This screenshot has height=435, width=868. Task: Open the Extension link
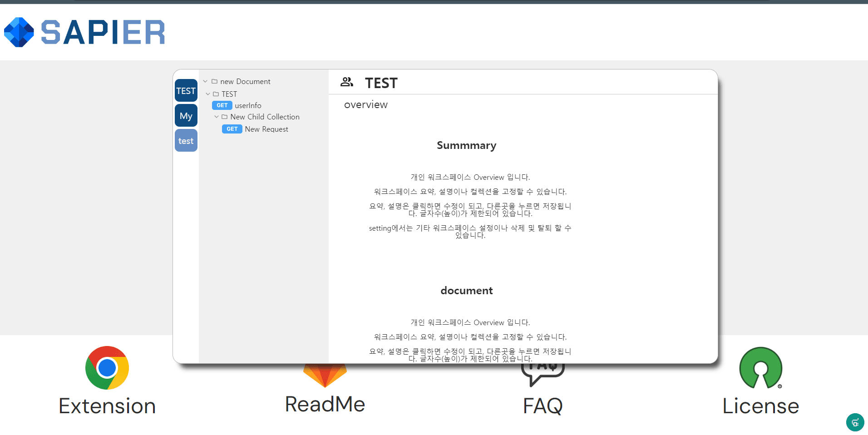(x=107, y=406)
